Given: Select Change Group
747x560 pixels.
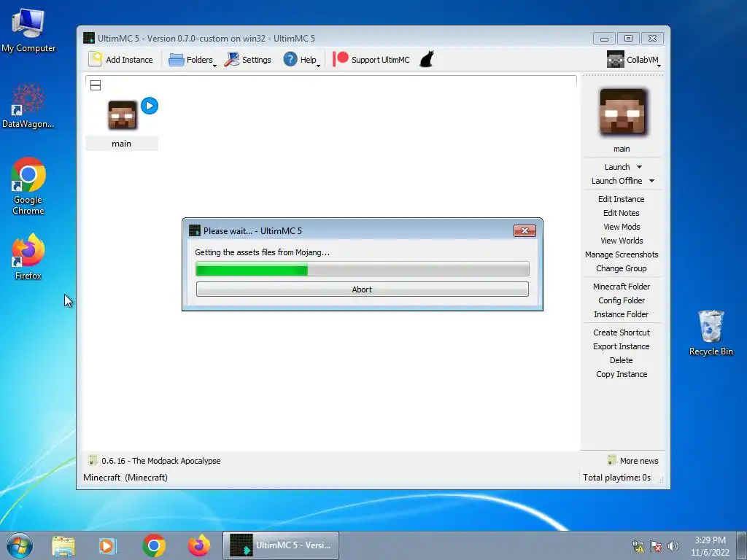Looking at the screenshot, I should pos(622,268).
